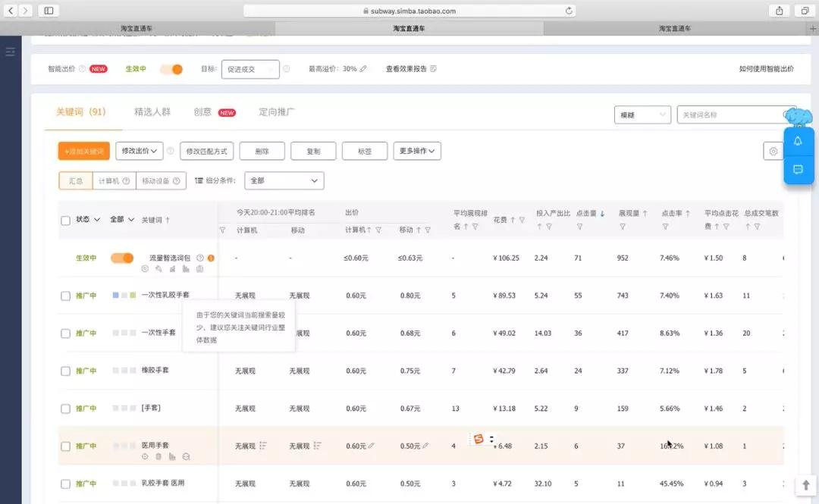Click the column settings gear icon above the table
This screenshot has width=819, height=504.
tap(773, 151)
